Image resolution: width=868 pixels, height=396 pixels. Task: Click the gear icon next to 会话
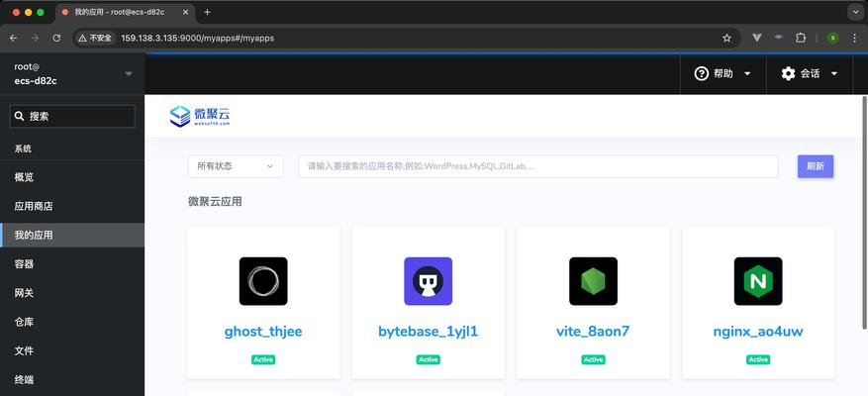coord(788,73)
